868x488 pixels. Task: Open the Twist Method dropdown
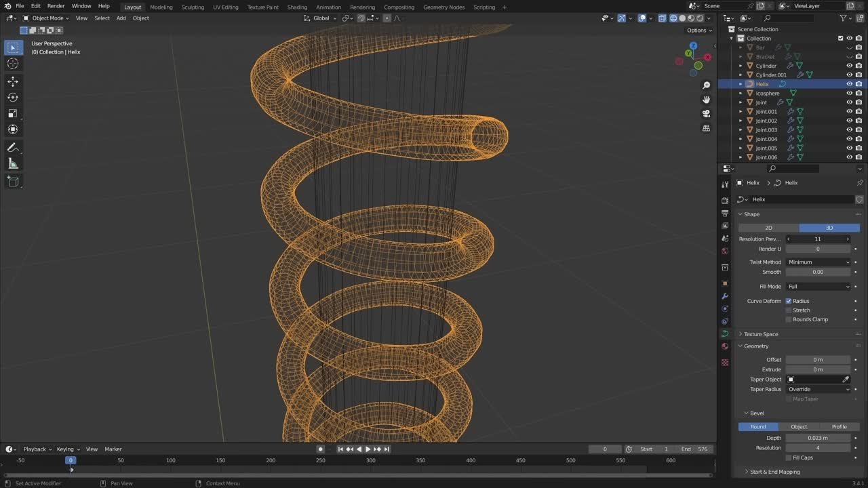click(818, 262)
